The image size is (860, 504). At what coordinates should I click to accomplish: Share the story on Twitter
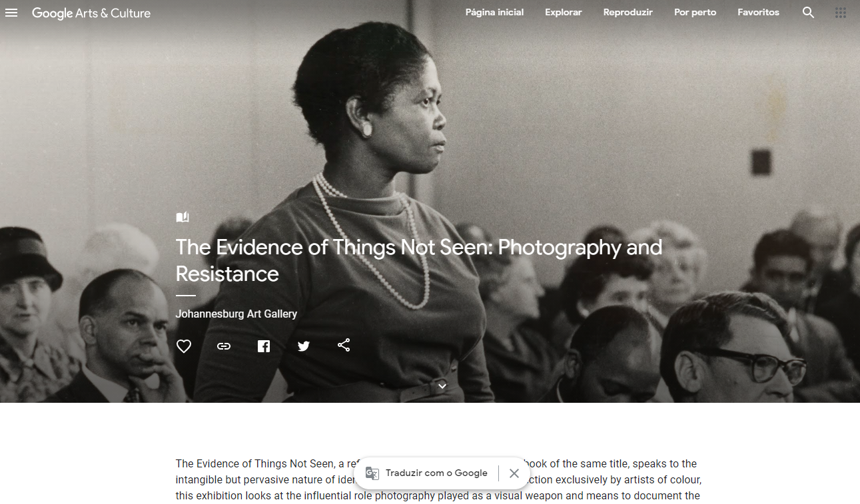click(304, 346)
